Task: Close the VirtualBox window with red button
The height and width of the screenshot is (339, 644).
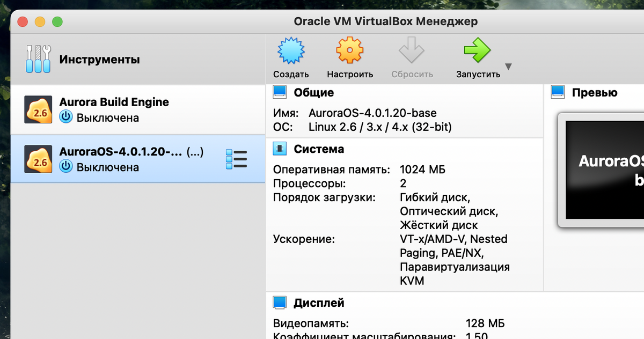Action: (23, 22)
